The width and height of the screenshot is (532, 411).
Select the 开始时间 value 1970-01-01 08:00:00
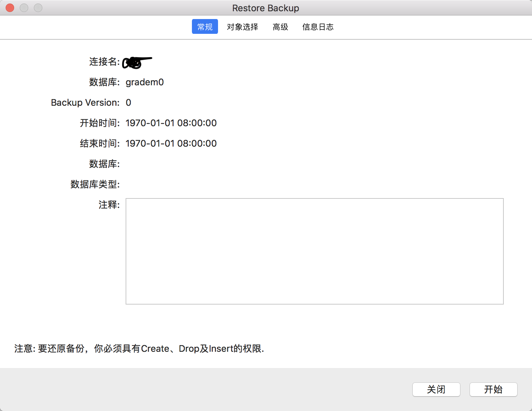click(x=171, y=123)
